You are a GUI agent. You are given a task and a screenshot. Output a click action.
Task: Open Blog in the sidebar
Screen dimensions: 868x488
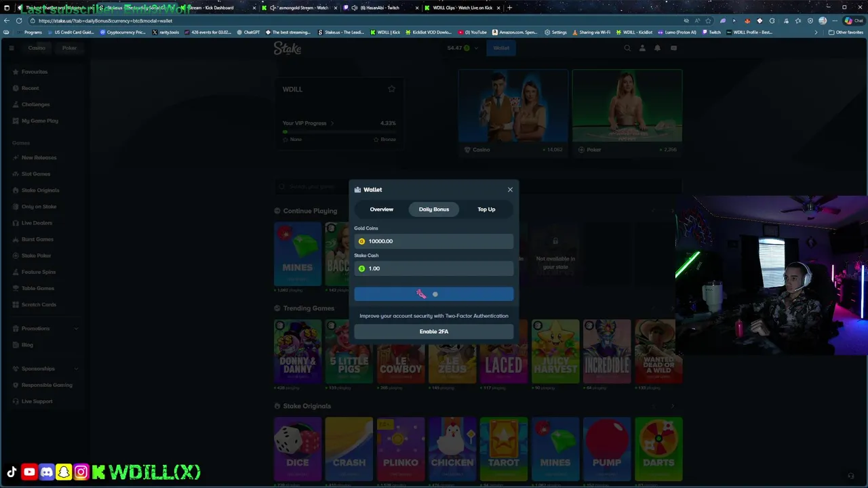click(27, 345)
